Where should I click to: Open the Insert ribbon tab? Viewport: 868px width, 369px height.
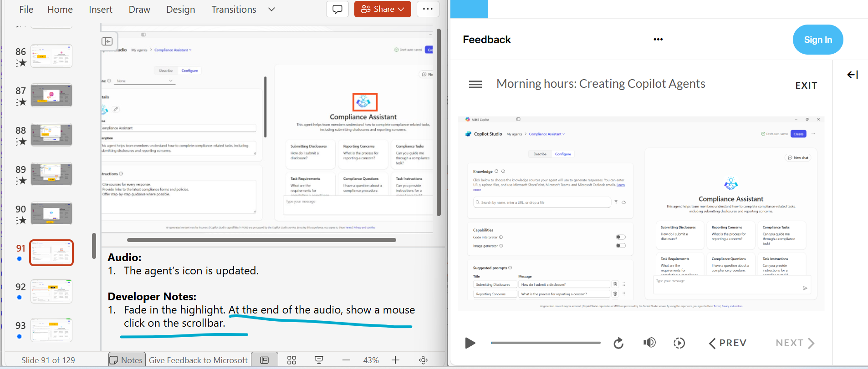click(101, 10)
